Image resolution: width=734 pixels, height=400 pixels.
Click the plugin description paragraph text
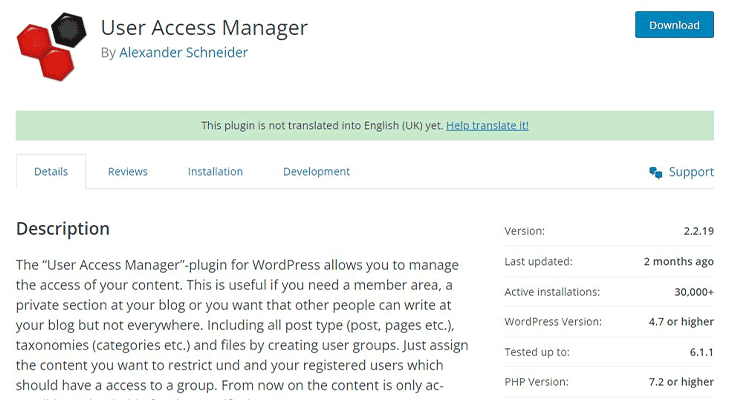point(242,325)
